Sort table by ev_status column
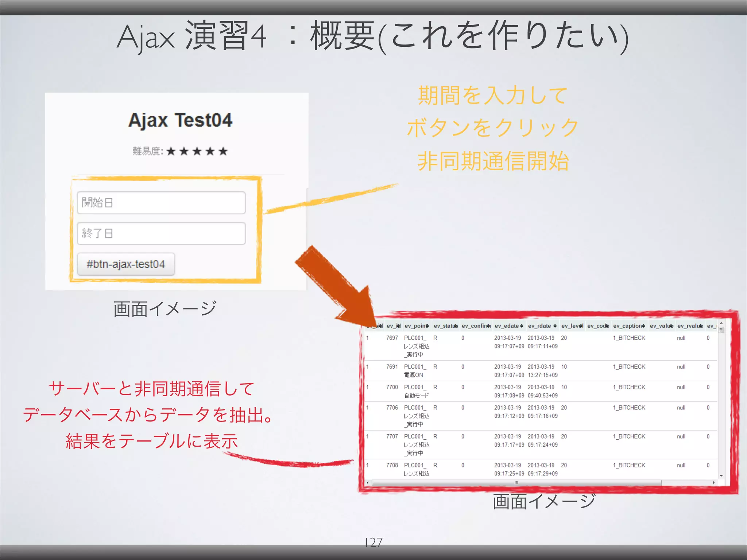This screenshot has height=560, width=747. coord(446,326)
